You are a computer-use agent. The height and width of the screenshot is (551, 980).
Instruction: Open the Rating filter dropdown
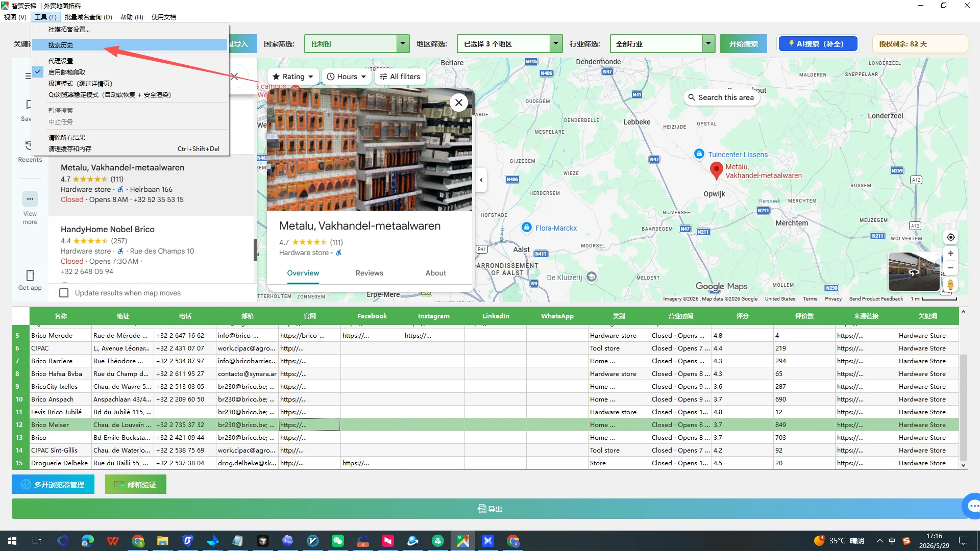click(293, 77)
